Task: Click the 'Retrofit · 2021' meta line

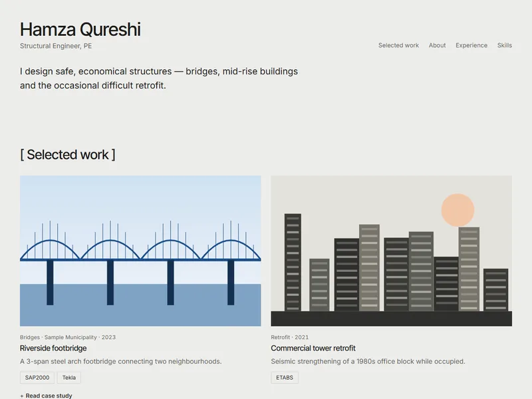Action: 290,337
